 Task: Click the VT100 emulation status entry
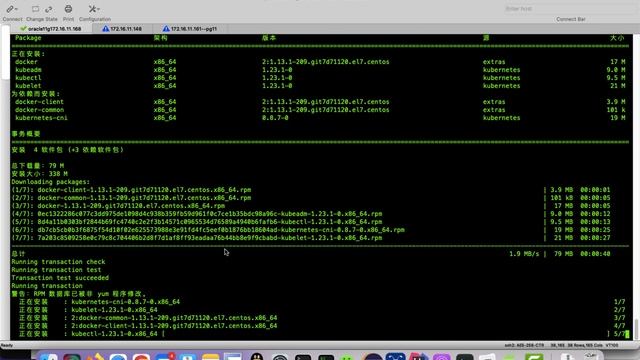[x=612, y=346]
